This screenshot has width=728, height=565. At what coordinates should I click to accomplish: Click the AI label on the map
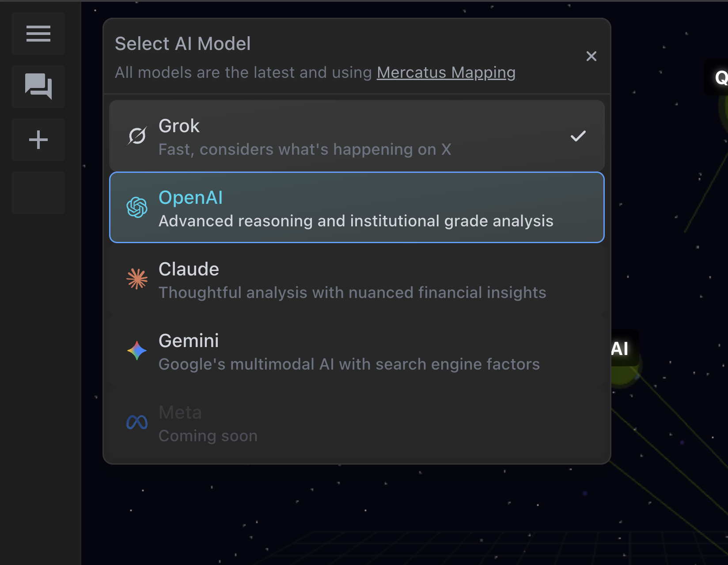[620, 349]
